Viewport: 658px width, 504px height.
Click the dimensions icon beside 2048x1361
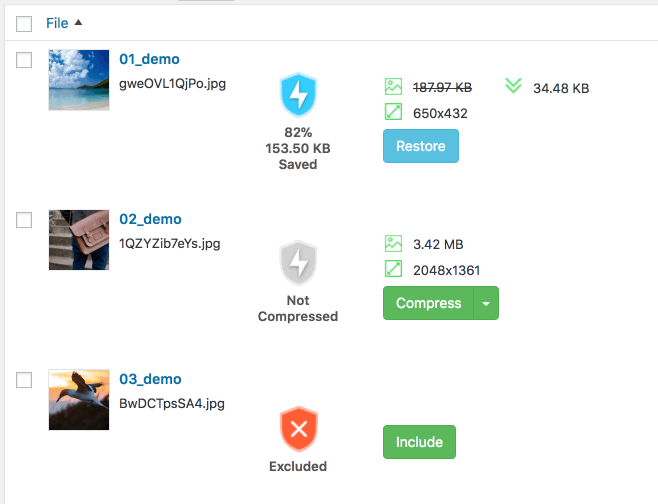[393, 269]
